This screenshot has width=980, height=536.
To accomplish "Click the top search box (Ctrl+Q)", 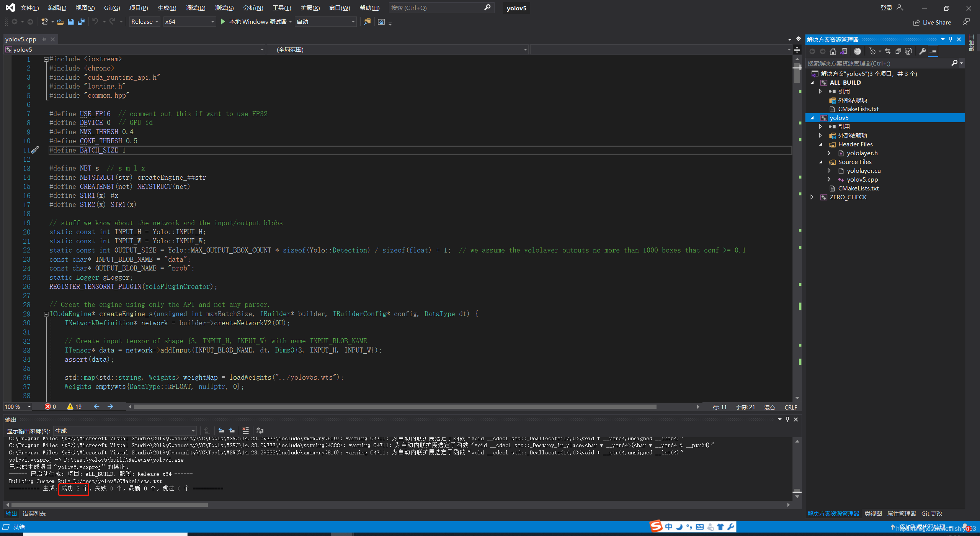I will (436, 8).
